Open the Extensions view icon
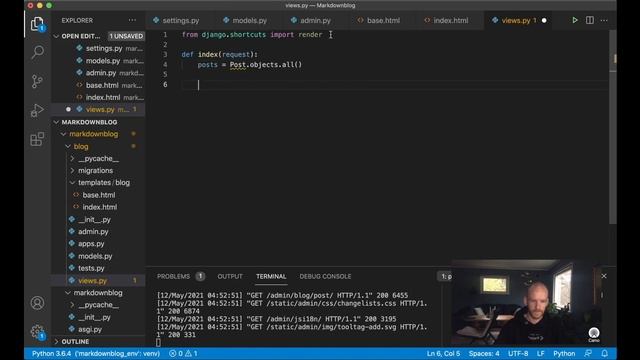This screenshot has width=640, height=360. (x=37, y=139)
